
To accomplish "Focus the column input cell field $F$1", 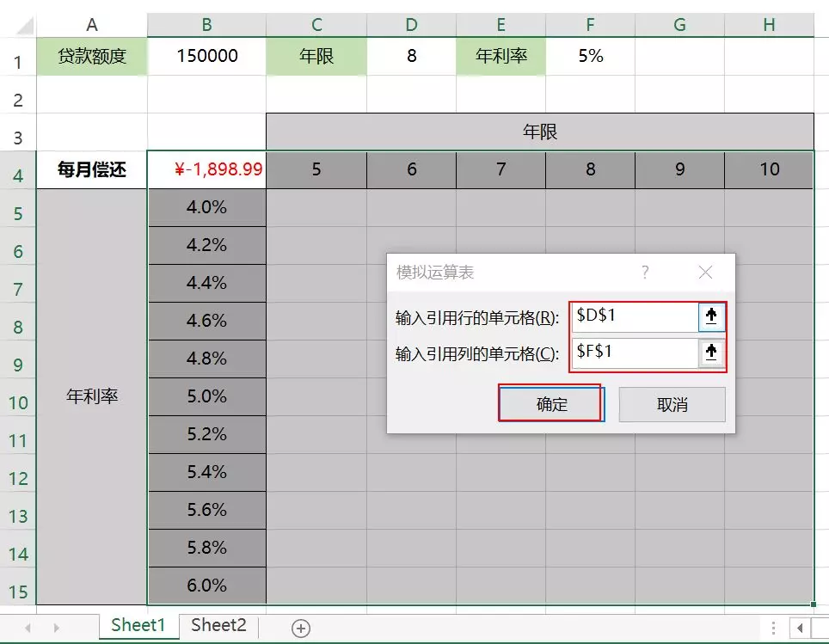I will 635,353.
